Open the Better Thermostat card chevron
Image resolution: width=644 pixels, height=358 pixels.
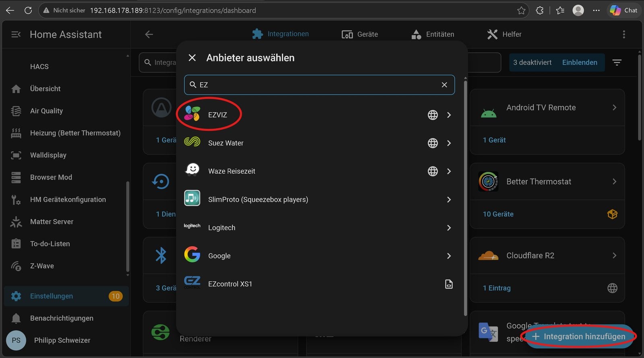click(614, 181)
